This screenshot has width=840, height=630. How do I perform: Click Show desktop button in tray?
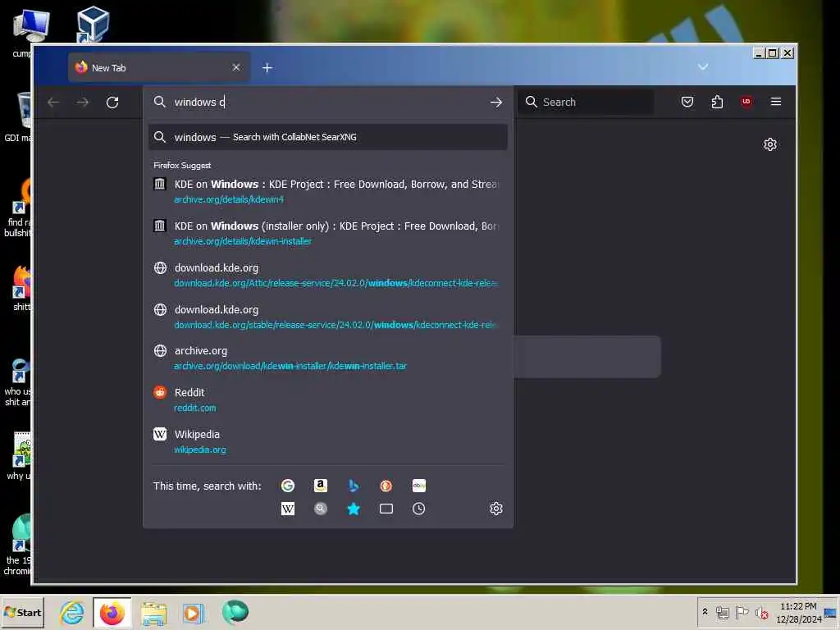[830, 612]
